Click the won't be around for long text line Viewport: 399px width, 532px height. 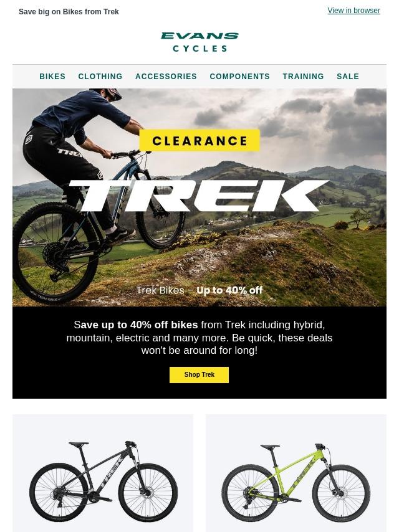pyautogui.click(x=199, y=351)
